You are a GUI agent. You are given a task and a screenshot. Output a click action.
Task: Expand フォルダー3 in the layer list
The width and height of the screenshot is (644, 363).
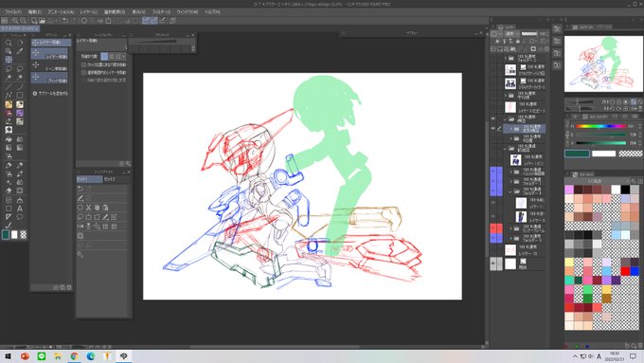511,238
